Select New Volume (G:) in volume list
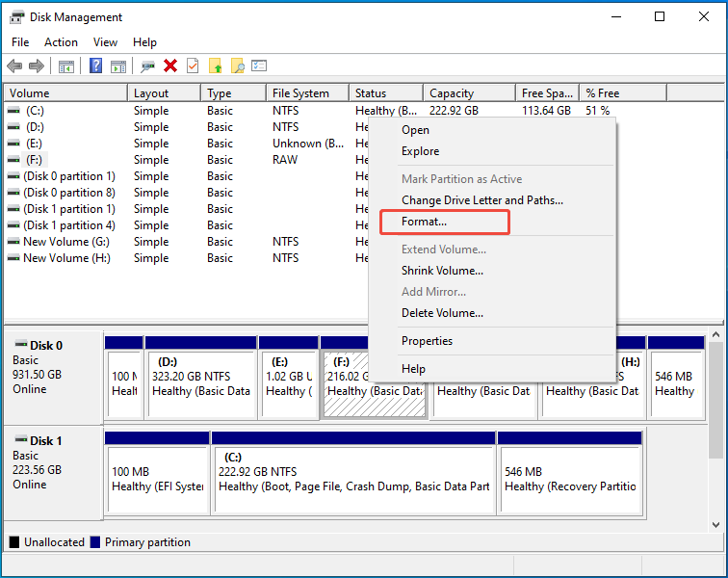728x578 pixels. pos(68,242)
